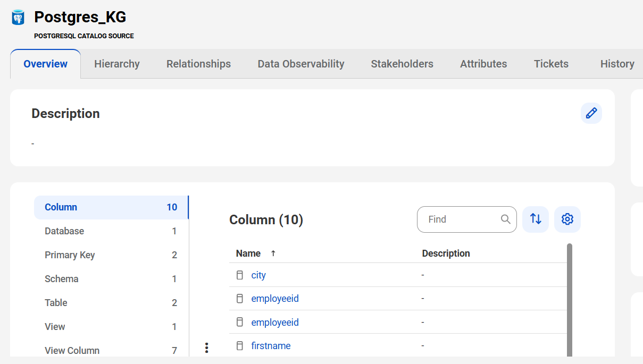This screenshot has height=364, width=643.
Task: Select the Table asset type
Action: pyautogui.click(x=111, y=303)
